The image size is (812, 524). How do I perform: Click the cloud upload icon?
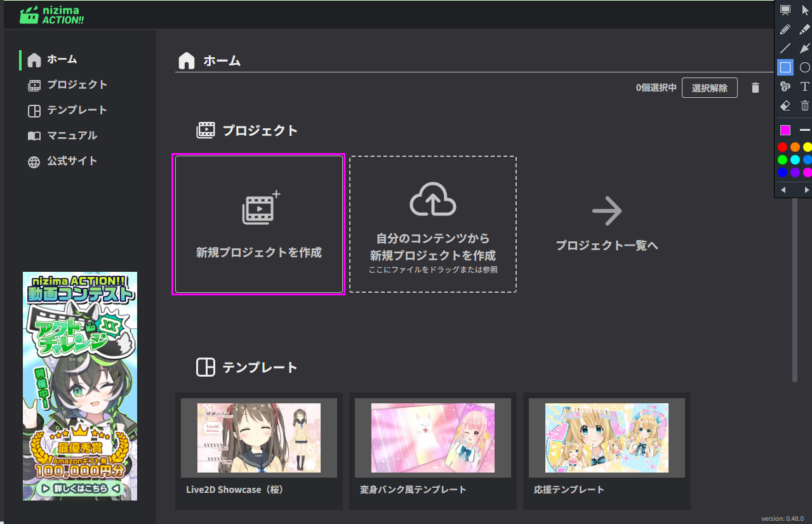coord(432,199)
